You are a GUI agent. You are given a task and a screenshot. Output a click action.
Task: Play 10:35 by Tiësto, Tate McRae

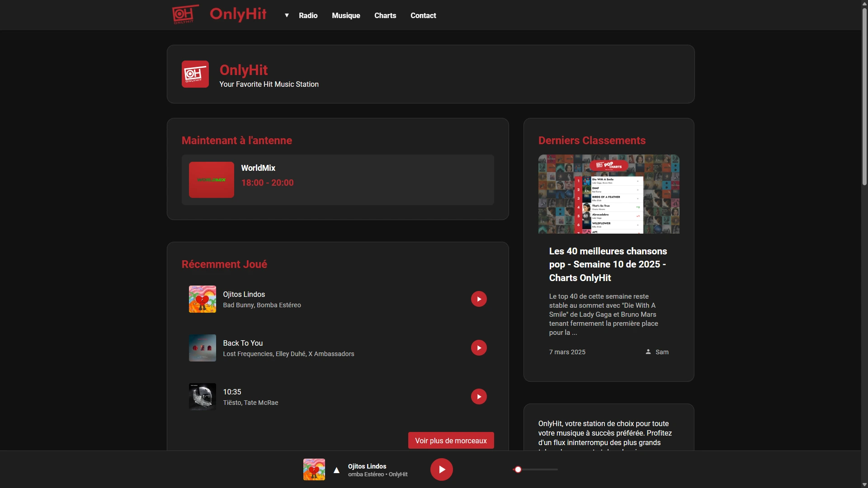pyautogui.click(x=479, y=397)
